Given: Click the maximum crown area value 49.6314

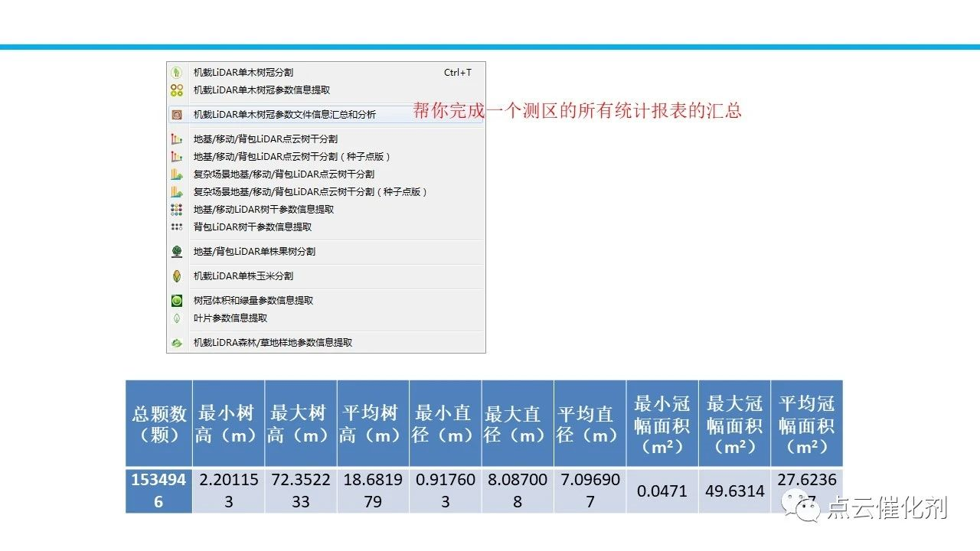Looking at the screenshot, I should (x=734, y=491).
